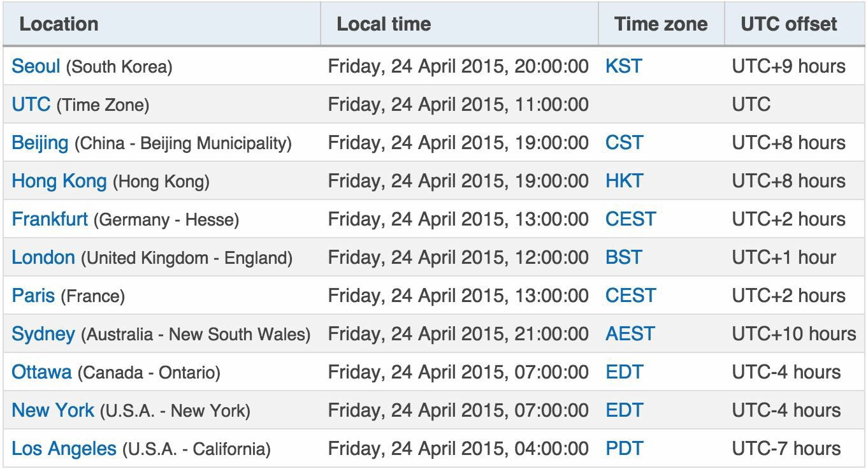
Task: Click the Local time column header
Action: [384, 24]
